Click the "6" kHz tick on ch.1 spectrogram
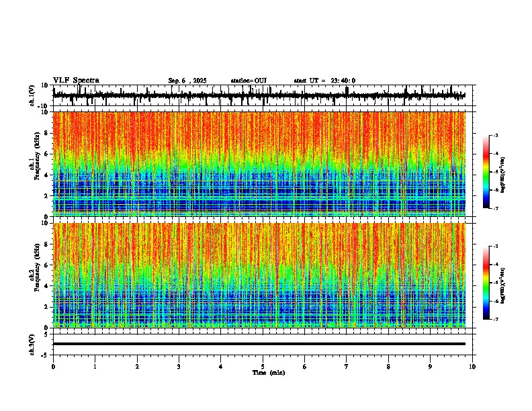 click(46, 154)
